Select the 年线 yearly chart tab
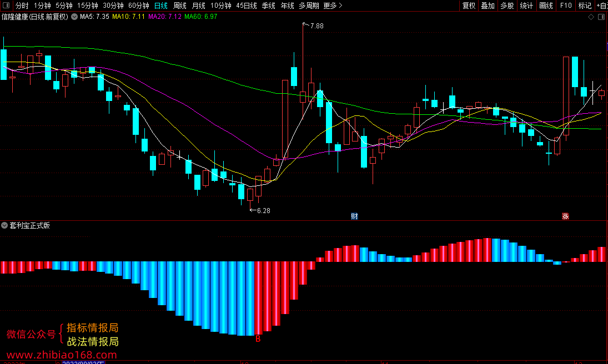The width and height of the screenshot is (608, 364). tap(287, 6)
